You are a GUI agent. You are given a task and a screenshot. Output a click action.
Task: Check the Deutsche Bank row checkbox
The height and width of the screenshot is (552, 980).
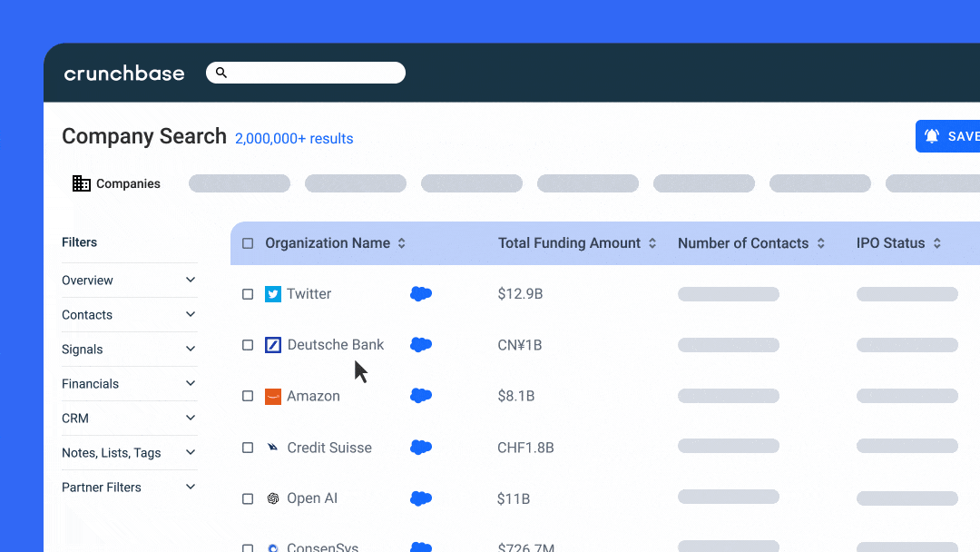[248, 345]
